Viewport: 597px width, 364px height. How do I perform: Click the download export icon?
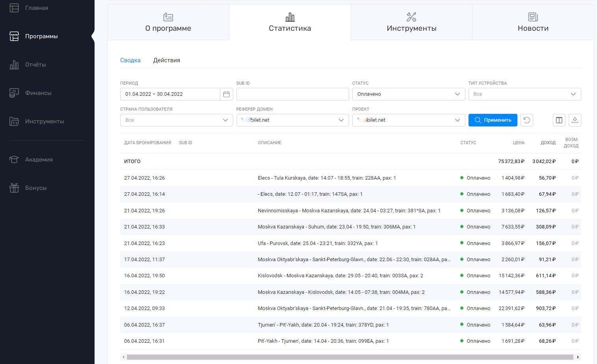(x=575, y=120)
